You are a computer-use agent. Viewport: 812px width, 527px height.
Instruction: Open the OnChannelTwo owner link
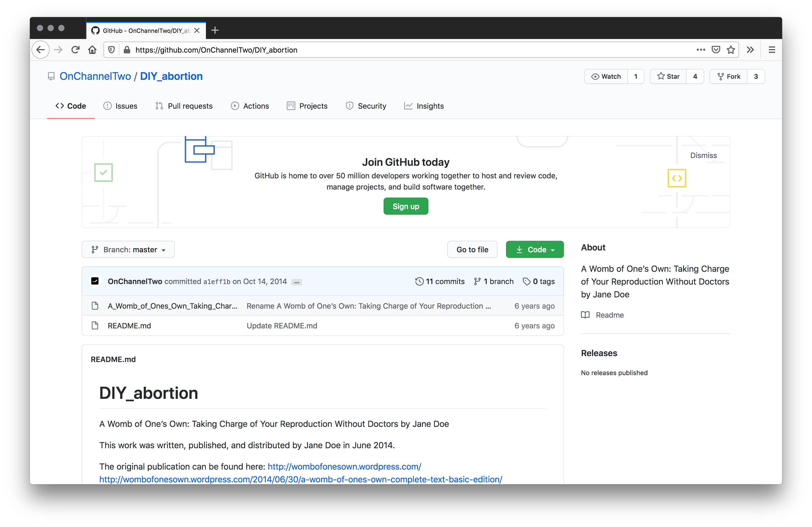tap(95, 76)
